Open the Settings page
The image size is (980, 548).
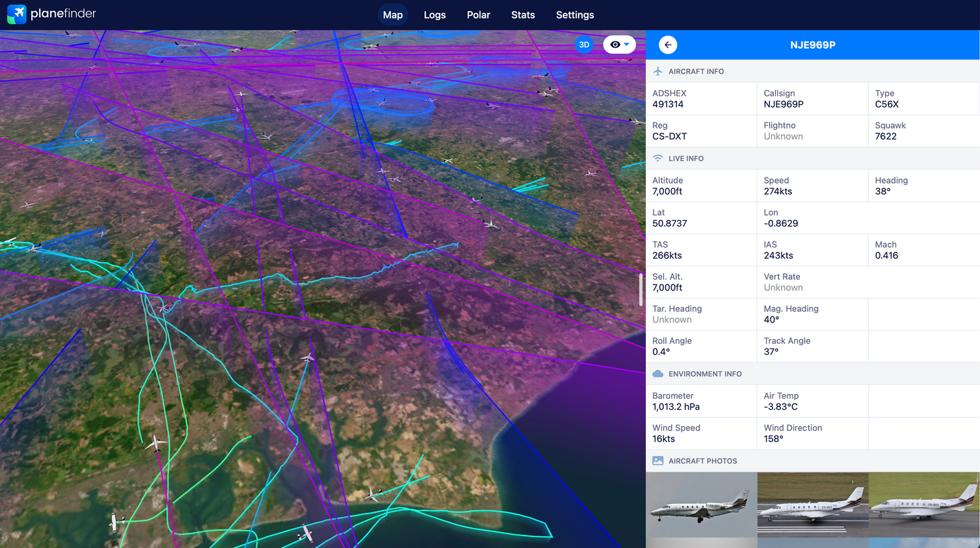[x=575, y=14]
